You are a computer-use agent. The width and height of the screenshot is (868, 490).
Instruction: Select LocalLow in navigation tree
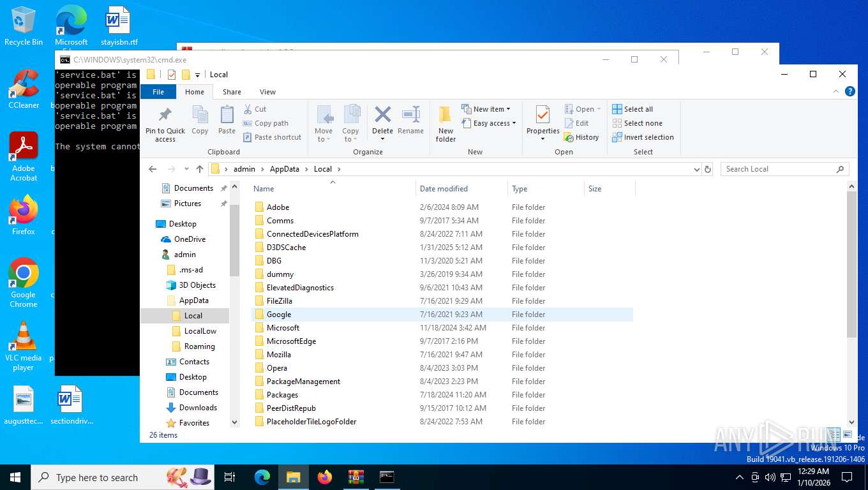pyautogui.click(x=200, y=331)
